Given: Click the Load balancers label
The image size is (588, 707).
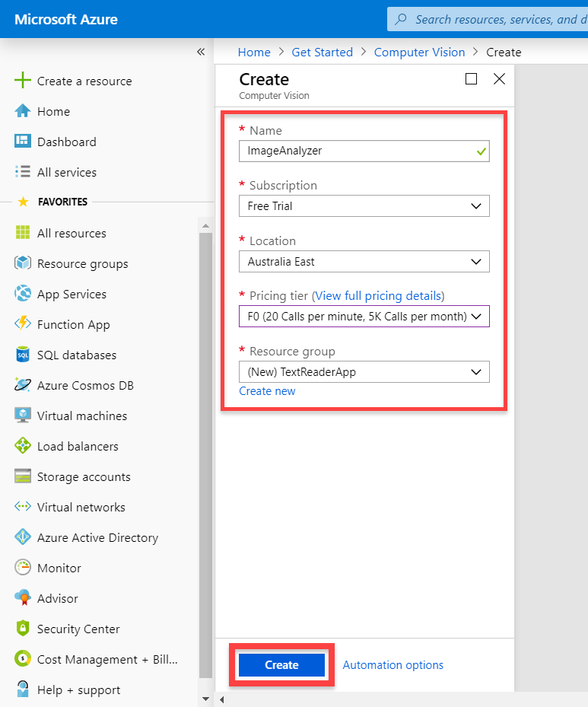Looking at the screenshot, I should [x=78, y=447].
